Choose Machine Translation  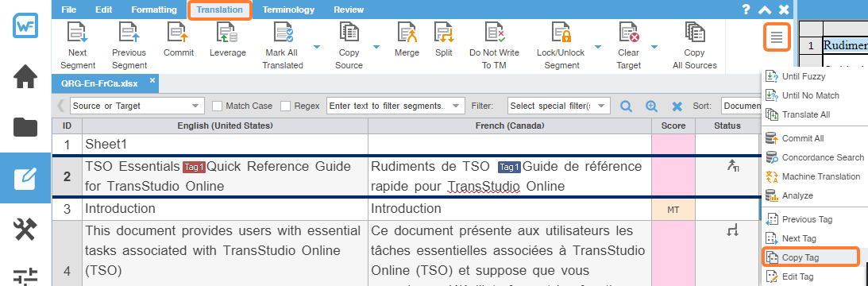[x=821, y=177]
